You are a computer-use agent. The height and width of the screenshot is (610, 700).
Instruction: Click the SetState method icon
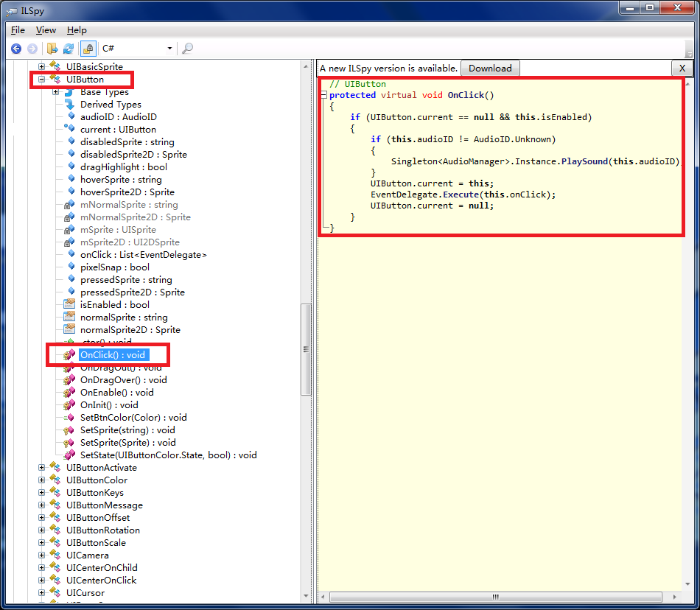coord(69,455)
